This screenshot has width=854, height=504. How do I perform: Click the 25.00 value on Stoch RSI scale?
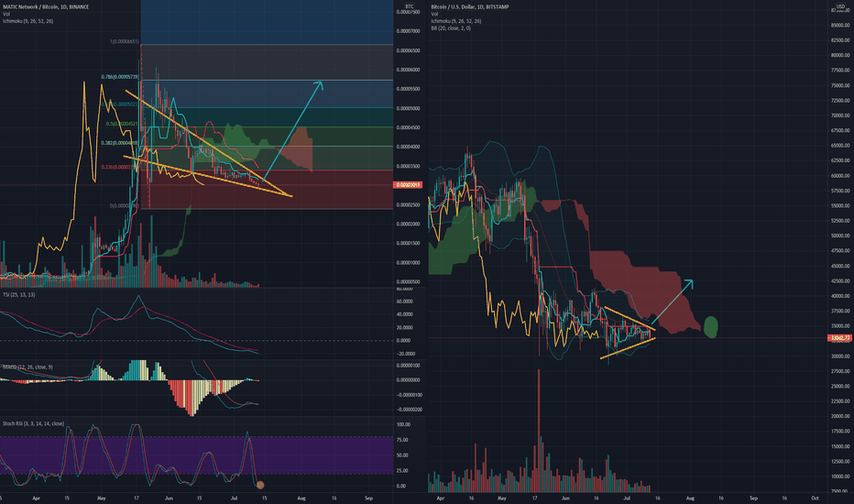[x=402, y=471]
